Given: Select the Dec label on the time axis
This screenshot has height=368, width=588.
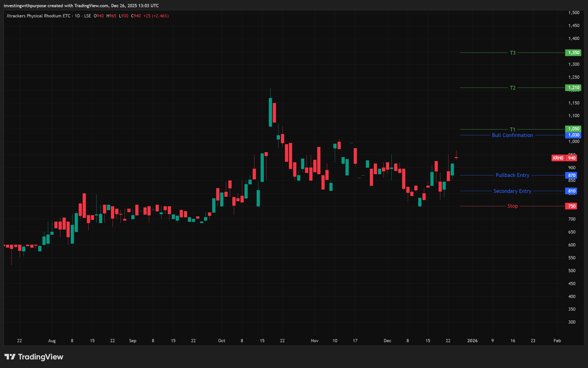Looking at the screenshot, I should (388, 341).
